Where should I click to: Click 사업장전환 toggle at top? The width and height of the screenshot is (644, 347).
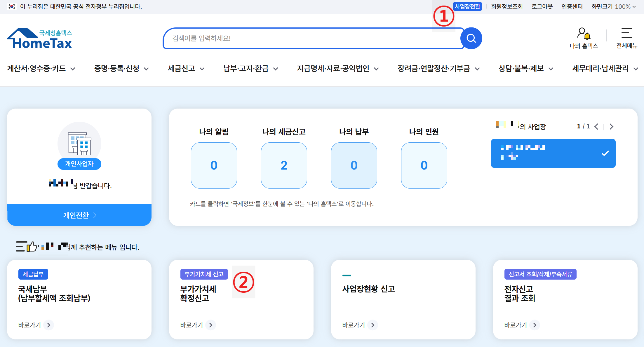[x=467, y=6]
